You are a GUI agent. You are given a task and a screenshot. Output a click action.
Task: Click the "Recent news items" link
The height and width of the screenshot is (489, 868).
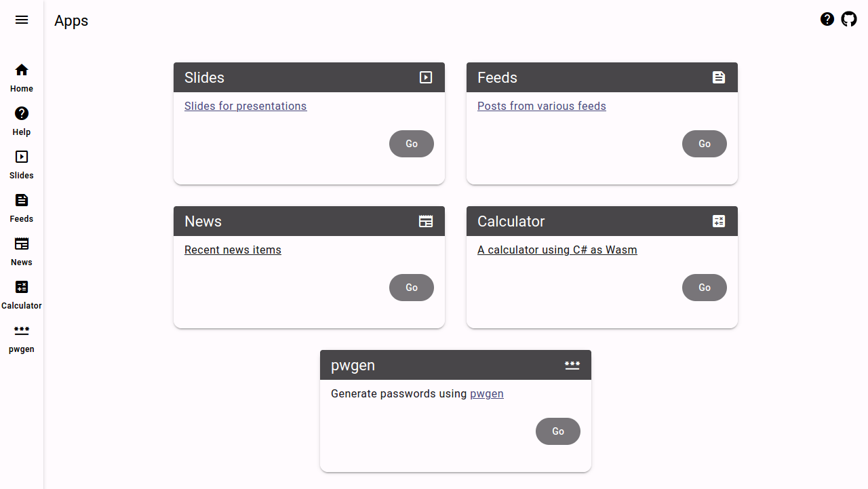(233, 250)
